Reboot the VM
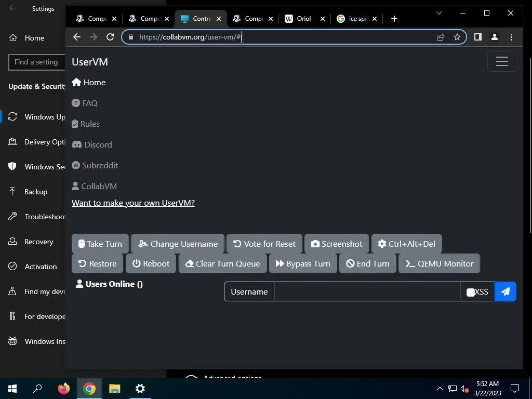The height and width of the screenshot is (399, 532). tap(151, 263)
